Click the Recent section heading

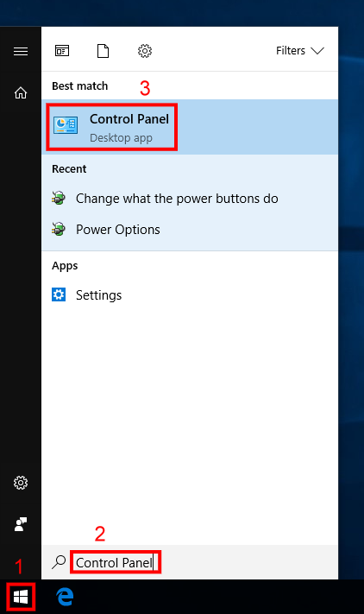pyautogui.click(x=69, y=168)
